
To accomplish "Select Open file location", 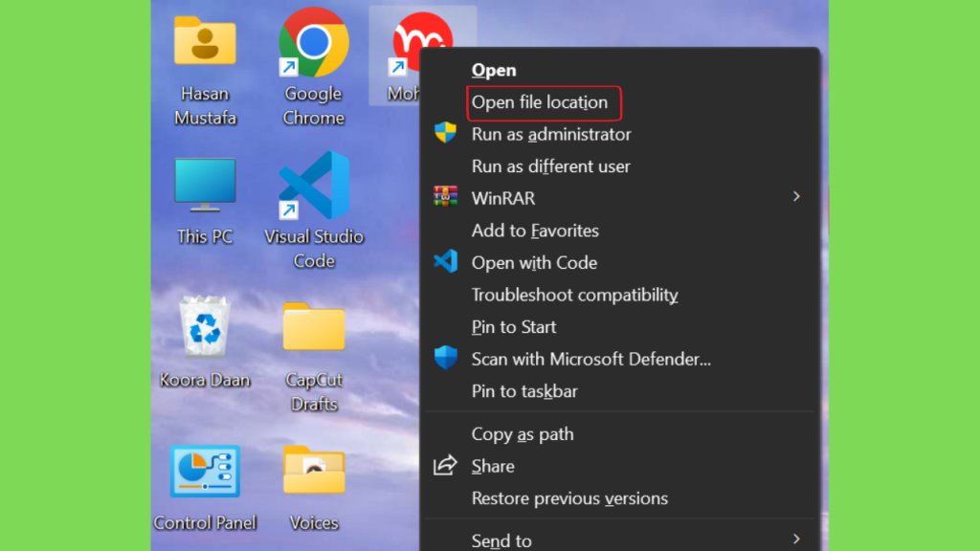I will point(540,102).
